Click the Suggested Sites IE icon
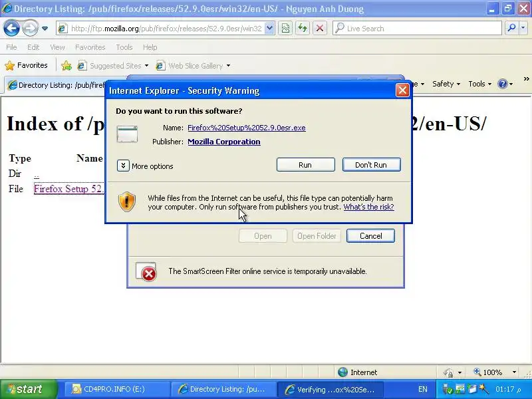This screenshot has width=532, height=399. pos(82,65)
